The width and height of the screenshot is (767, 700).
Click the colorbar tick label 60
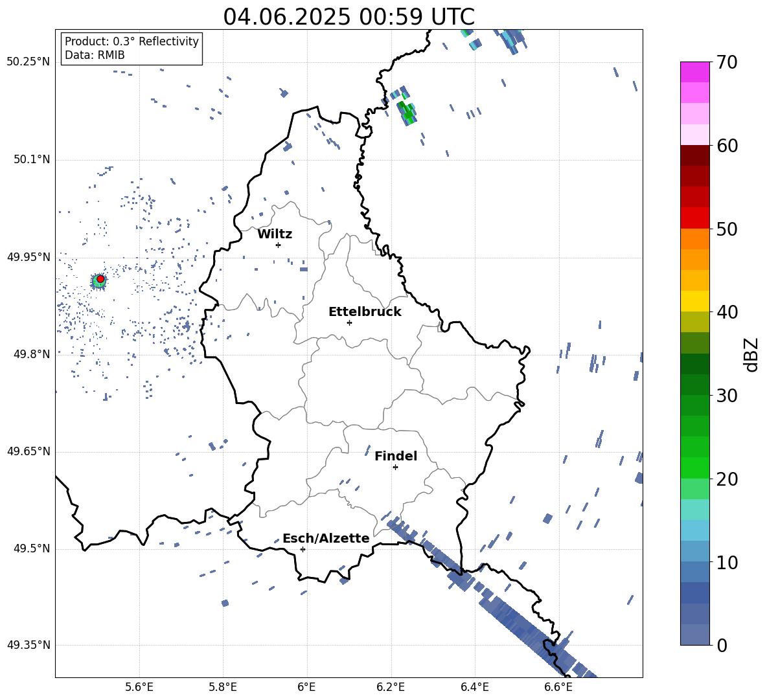(x=727, y=146)
